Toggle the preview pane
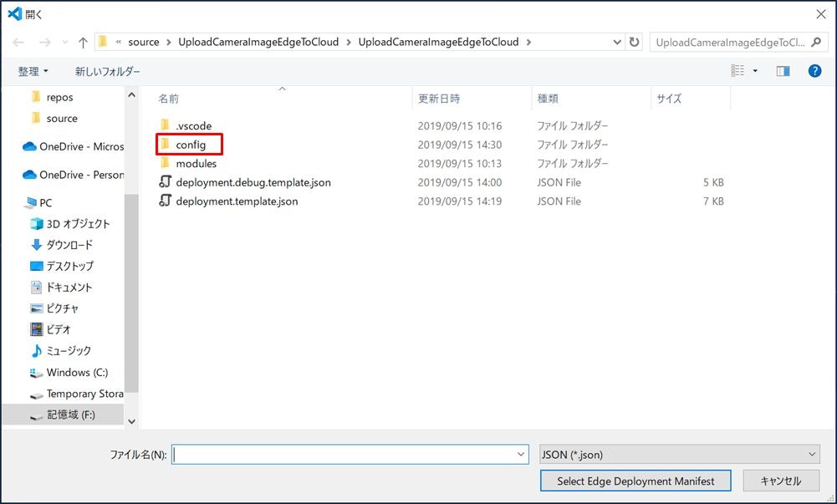 click(x=783, y=71)
